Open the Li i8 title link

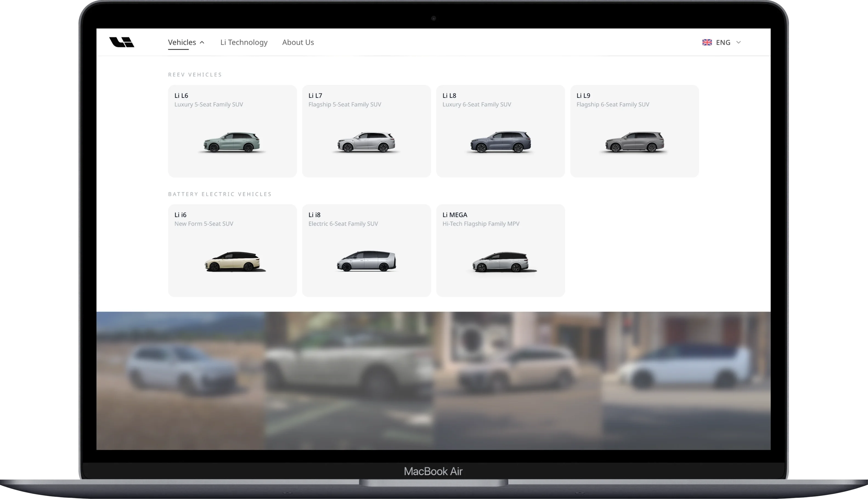pyautogui.click(x=314, y=215)
